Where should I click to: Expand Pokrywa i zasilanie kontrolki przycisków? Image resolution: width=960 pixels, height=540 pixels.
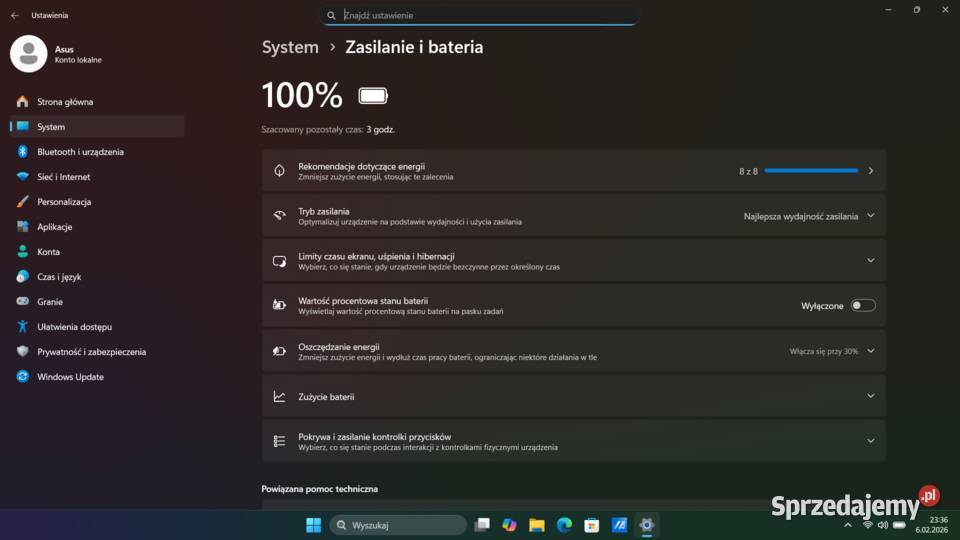click(871, 441)
